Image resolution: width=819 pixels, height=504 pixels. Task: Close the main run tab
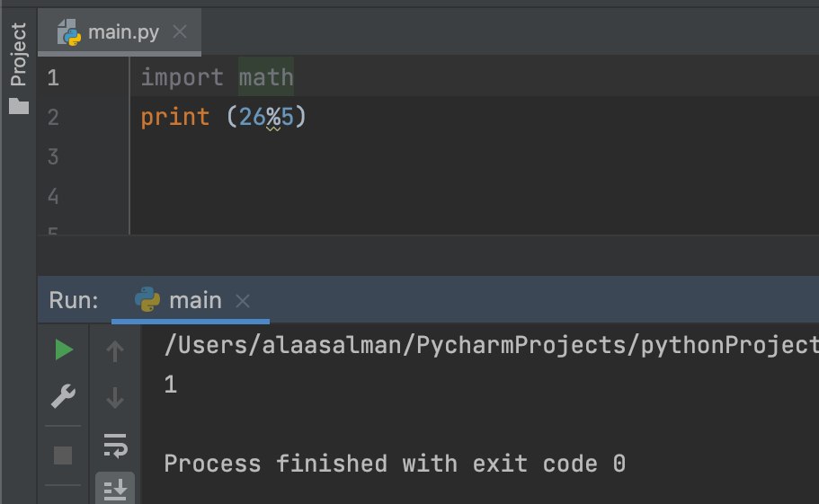(x=243, y=301)
